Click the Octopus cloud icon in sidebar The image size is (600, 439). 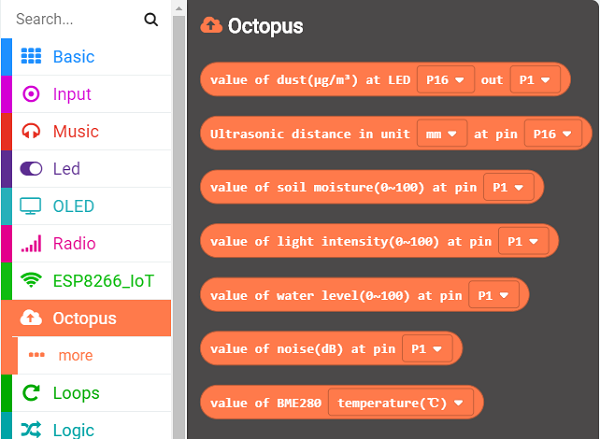click(x=31, y=318)
